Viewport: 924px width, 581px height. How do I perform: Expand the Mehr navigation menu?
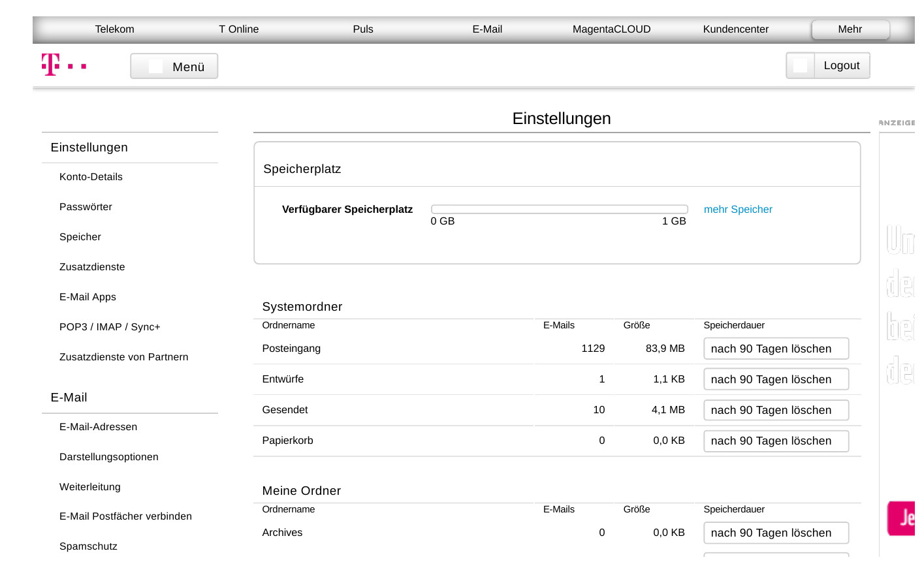[850, 29]
